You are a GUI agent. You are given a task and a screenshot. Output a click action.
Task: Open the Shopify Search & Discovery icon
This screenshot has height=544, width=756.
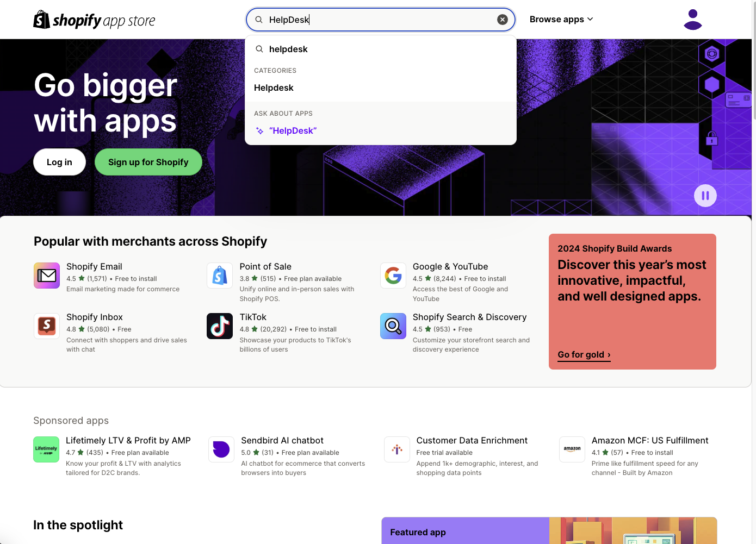(x=393, y=326)
